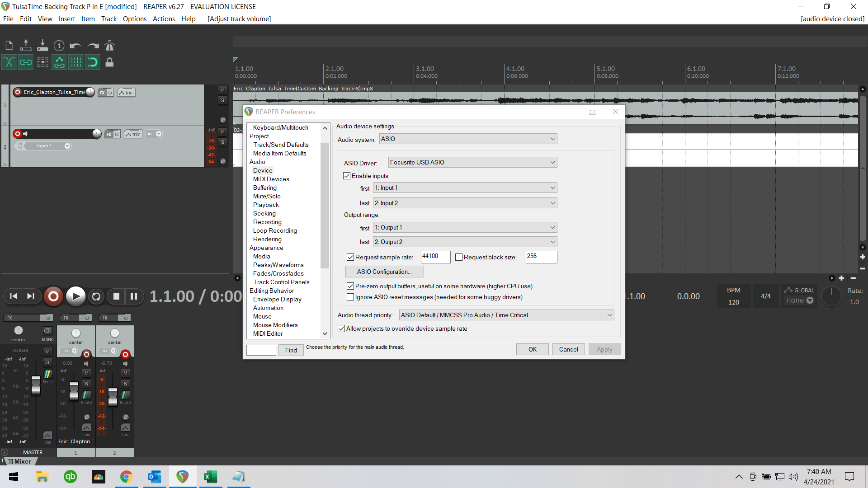The image size is (868, 488).
Task: Click the Save project icon
Action: (x=42, y=45)
